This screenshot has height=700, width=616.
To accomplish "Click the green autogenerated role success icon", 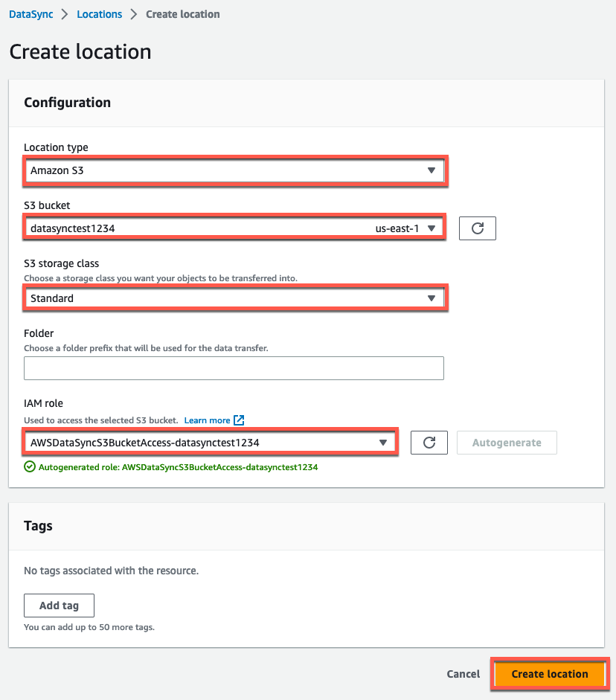I will (x=30, y=467).
